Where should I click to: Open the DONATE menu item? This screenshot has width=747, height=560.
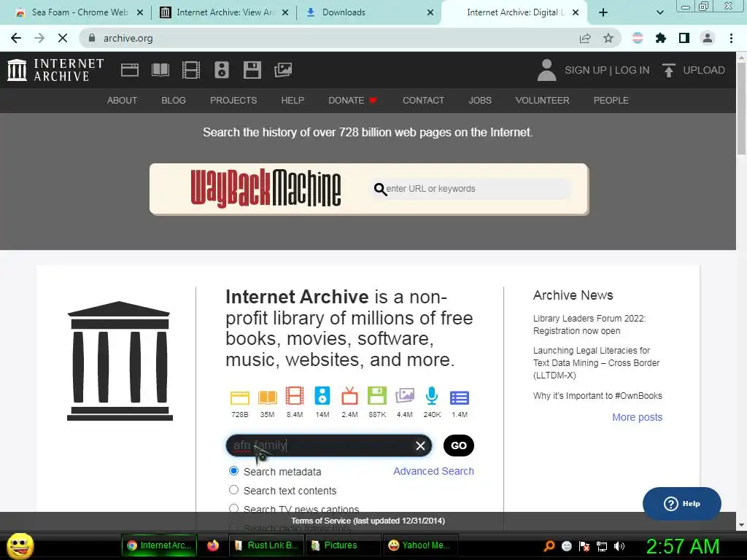click(x=352, y=101)
